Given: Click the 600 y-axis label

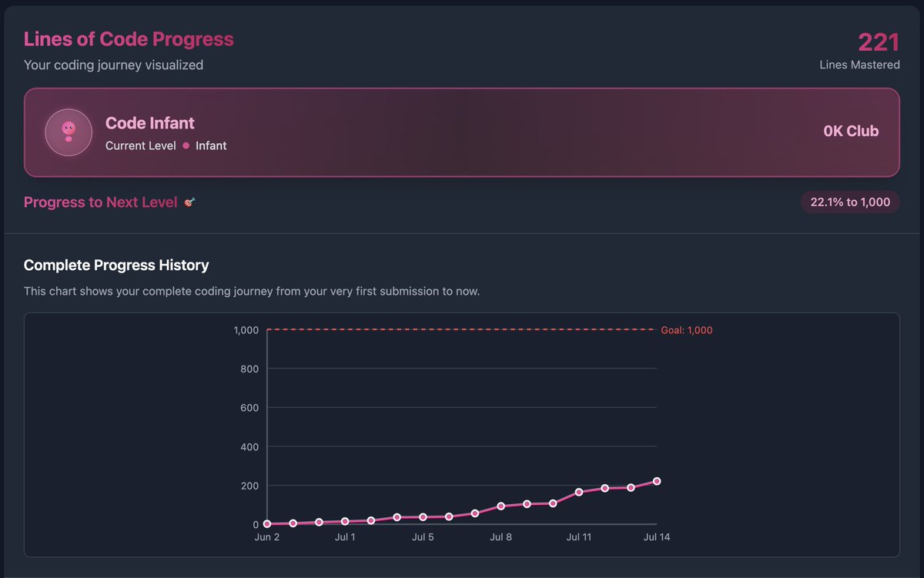Looking at the screenshot, I should [x=251, y=408].
